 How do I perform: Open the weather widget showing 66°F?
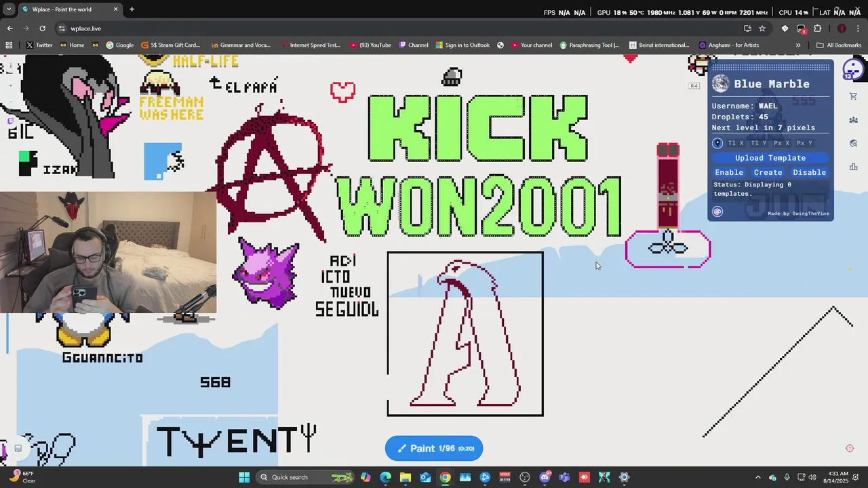point(20,477)
